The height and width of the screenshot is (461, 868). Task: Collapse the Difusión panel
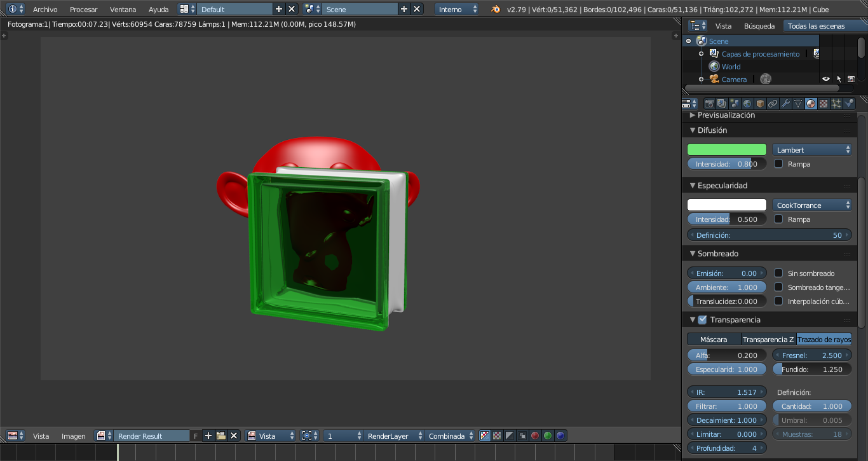click(693, 130)
